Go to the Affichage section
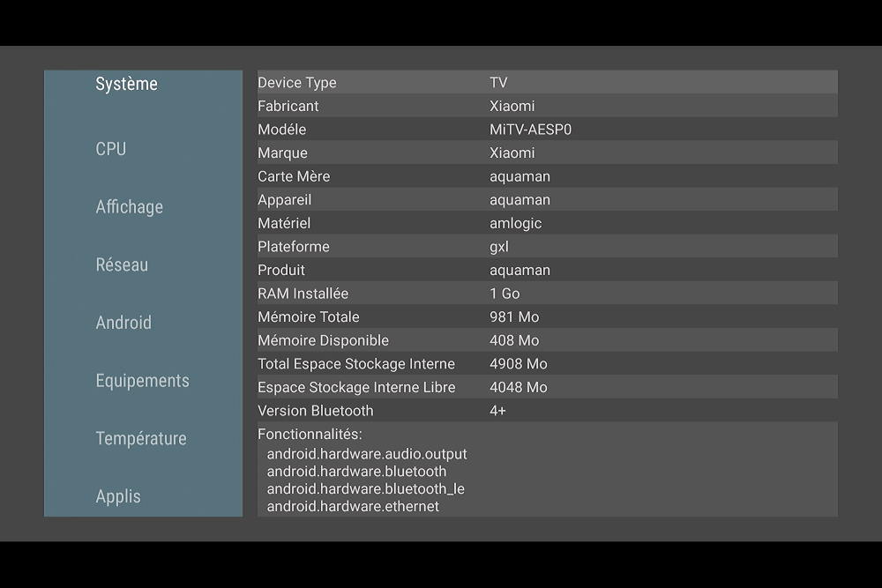 pos(130,207)
